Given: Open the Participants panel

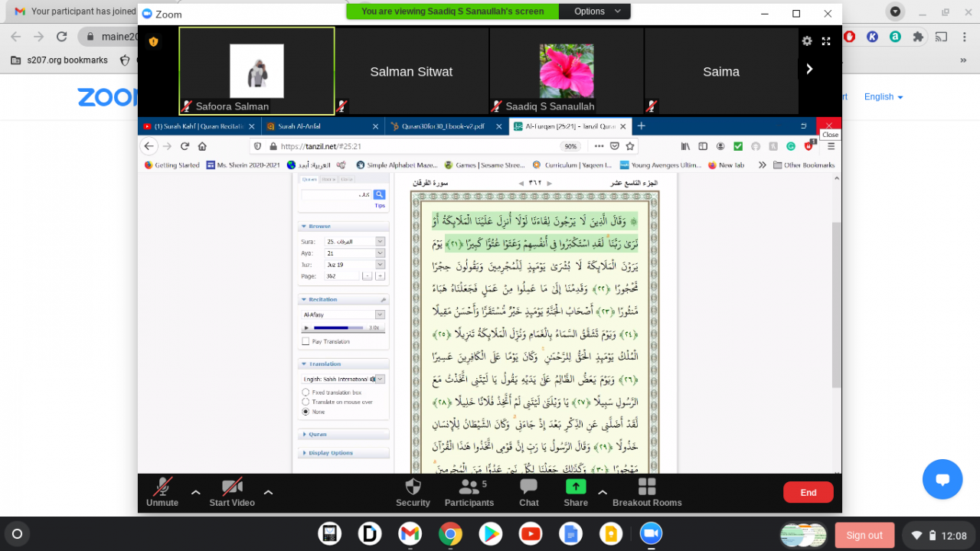Looking at the screenshot, I should coord(469,492).
